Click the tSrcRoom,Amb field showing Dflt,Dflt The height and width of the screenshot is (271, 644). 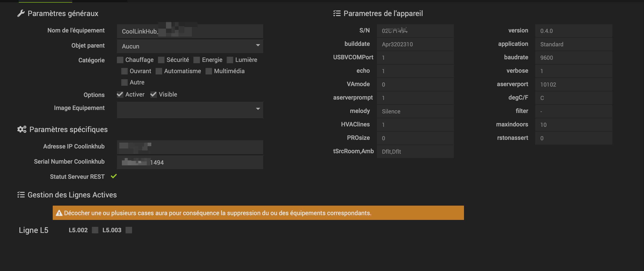tap(415, 152)
